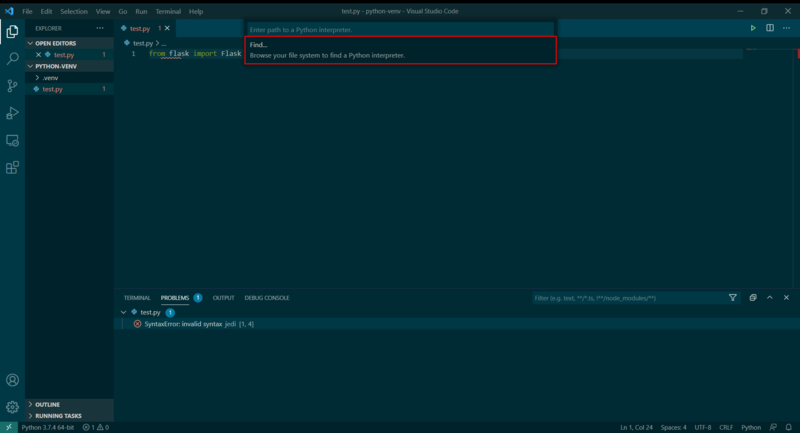Screen dimensions: 800x433
Task: Open the Run menu
Action: (141, 11)
